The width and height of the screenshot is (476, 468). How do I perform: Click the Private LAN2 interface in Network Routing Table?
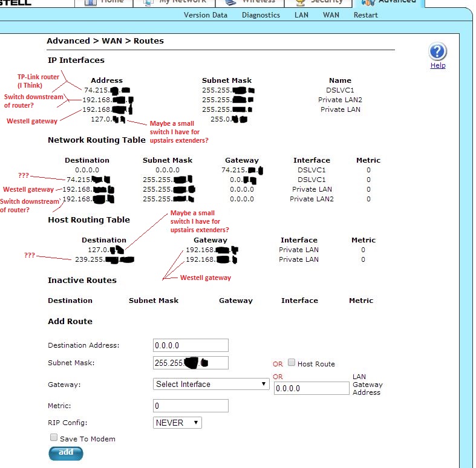click(x=311, y=199)
